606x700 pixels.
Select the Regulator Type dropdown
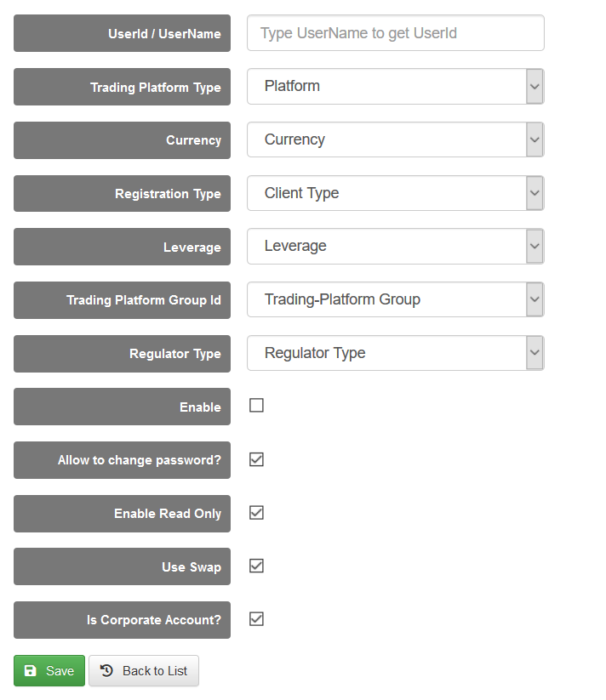(395, 353)
